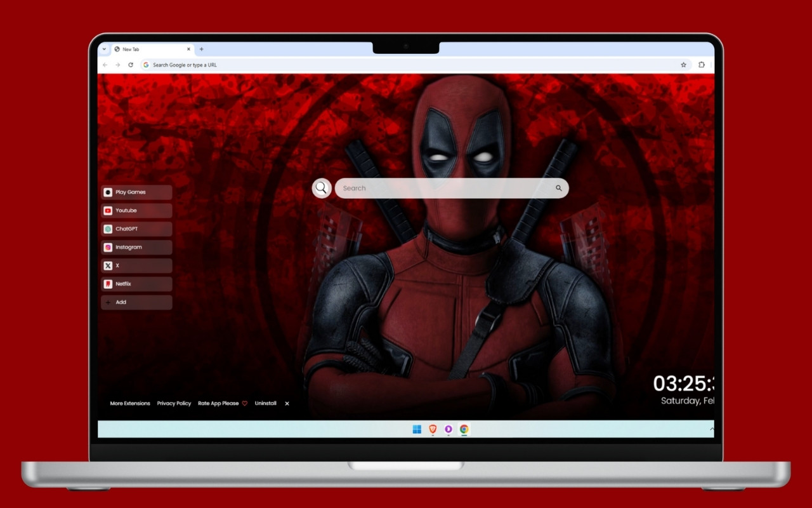The image size is (812, 508).
Task: Reload the page with the refresh icon
Action: 131,65
